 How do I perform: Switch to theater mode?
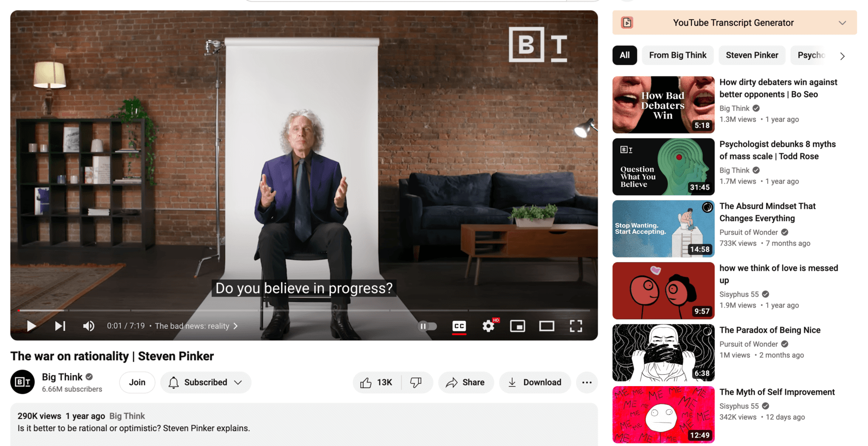tap(547, 326)
